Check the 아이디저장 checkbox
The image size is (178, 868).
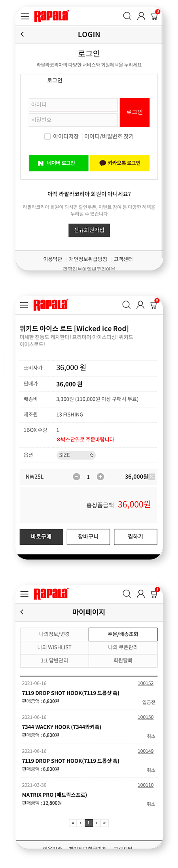click(x=47, y=136)
